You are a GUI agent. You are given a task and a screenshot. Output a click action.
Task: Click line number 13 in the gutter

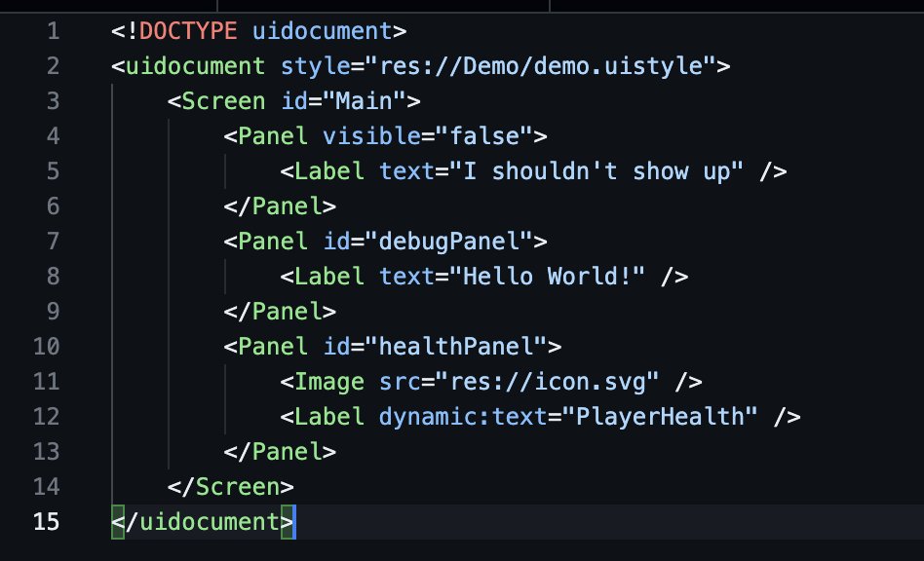tap(47, 452)
